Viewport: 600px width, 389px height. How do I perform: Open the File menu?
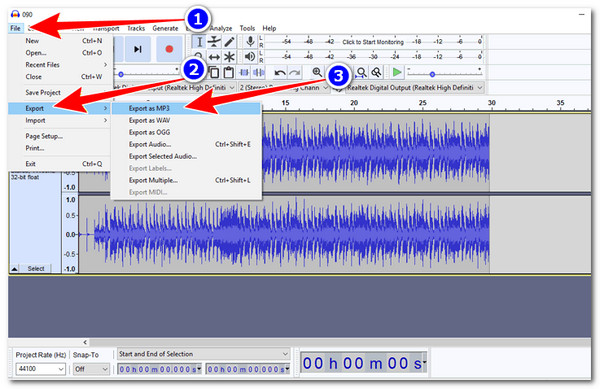[15, 28]
